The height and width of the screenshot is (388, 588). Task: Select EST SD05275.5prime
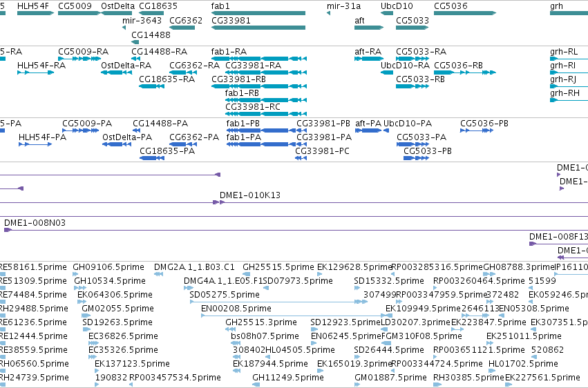click(225, 295)
